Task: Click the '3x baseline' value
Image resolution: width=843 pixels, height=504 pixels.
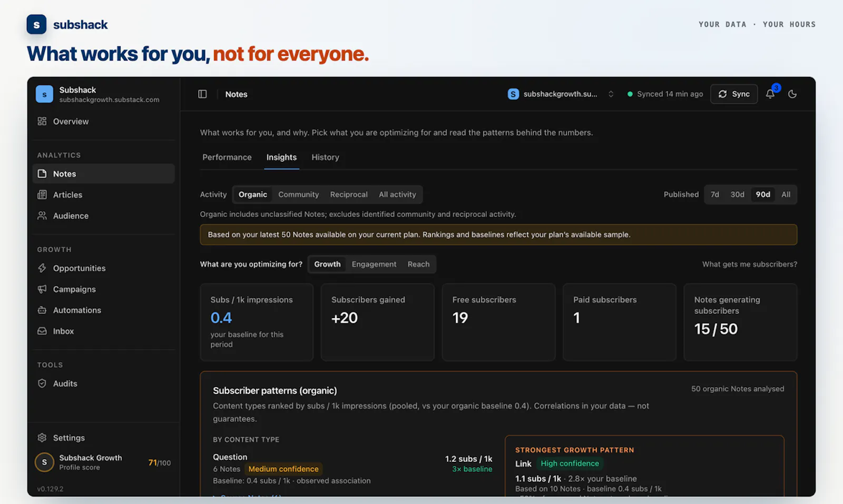Action: click(472, 469)
